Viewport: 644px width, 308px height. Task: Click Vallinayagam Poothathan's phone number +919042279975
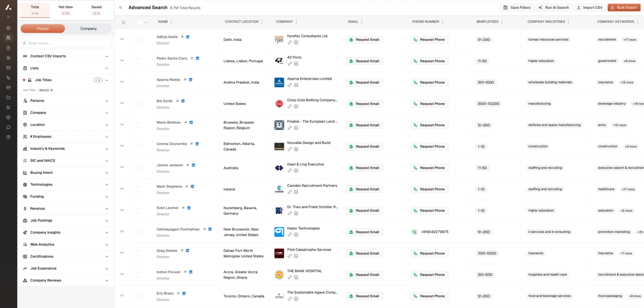click(434, 232)
